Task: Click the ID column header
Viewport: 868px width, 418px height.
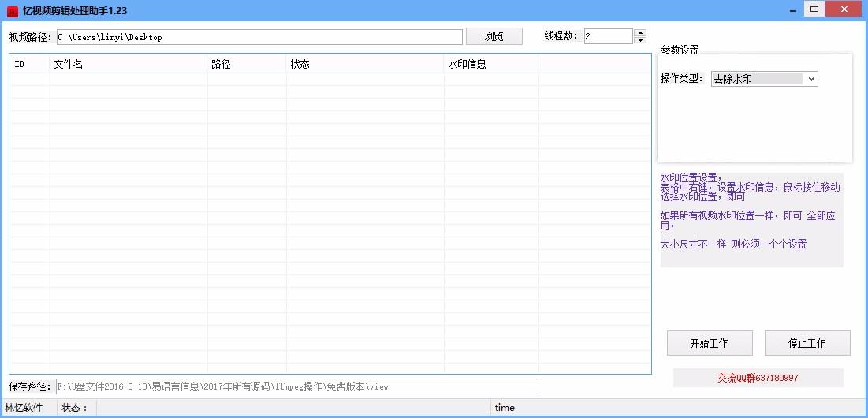Action: click(30, 64)
